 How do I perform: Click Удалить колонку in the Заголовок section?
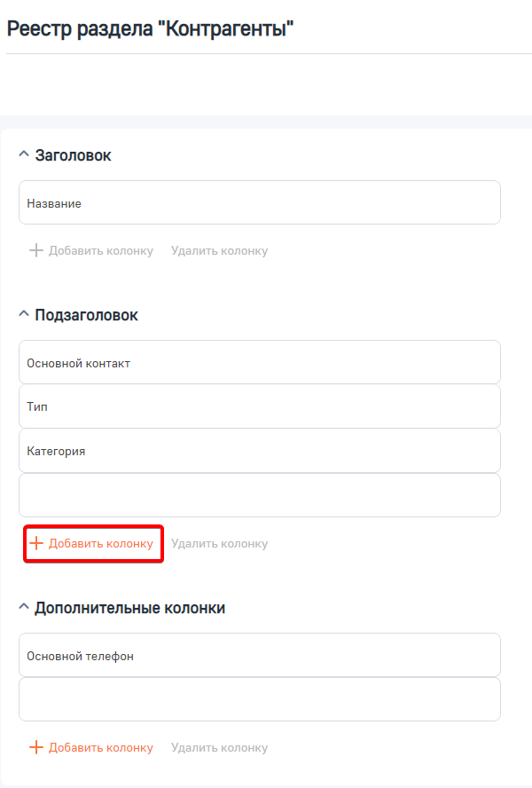(219, 250)
